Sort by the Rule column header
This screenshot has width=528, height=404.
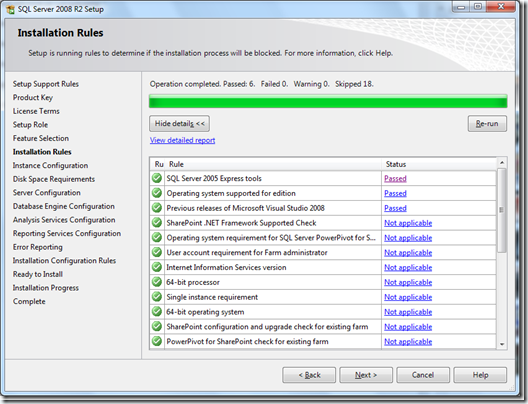click(273, 164)
